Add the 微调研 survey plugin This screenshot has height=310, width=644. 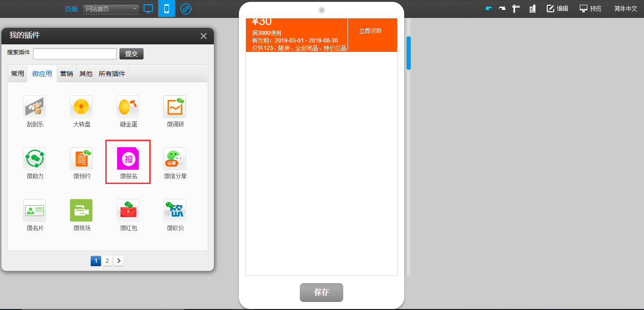tap(175, 107)
